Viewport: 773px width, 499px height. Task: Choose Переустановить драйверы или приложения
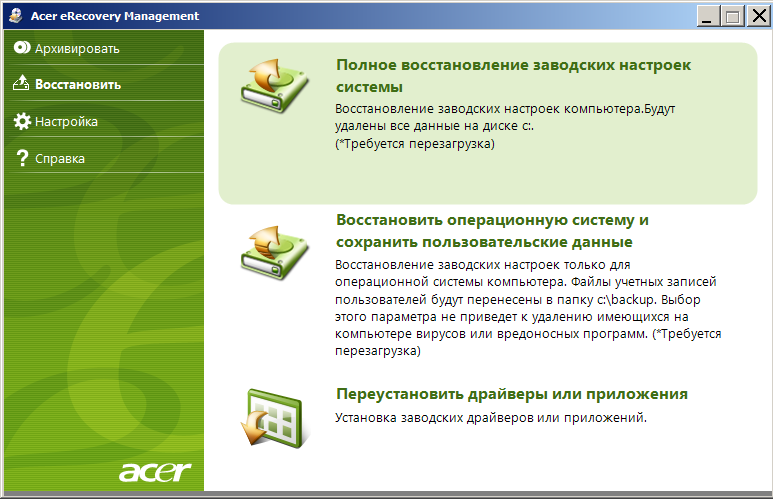(512, 393)
